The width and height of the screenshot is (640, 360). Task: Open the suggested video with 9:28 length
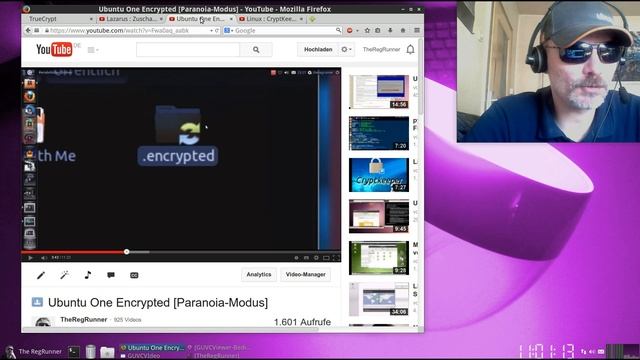click(x=379, y=258)
